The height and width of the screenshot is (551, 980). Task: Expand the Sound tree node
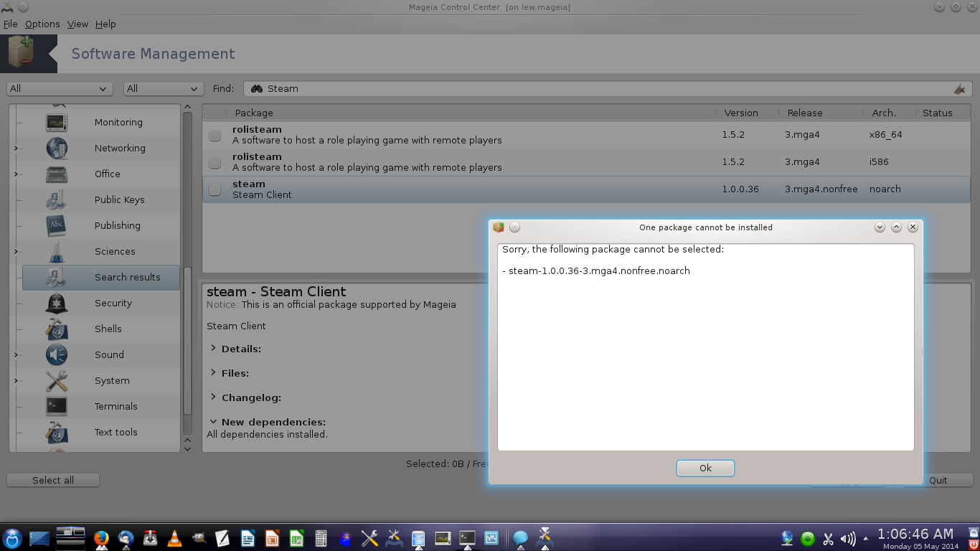[x=16, y=355]
